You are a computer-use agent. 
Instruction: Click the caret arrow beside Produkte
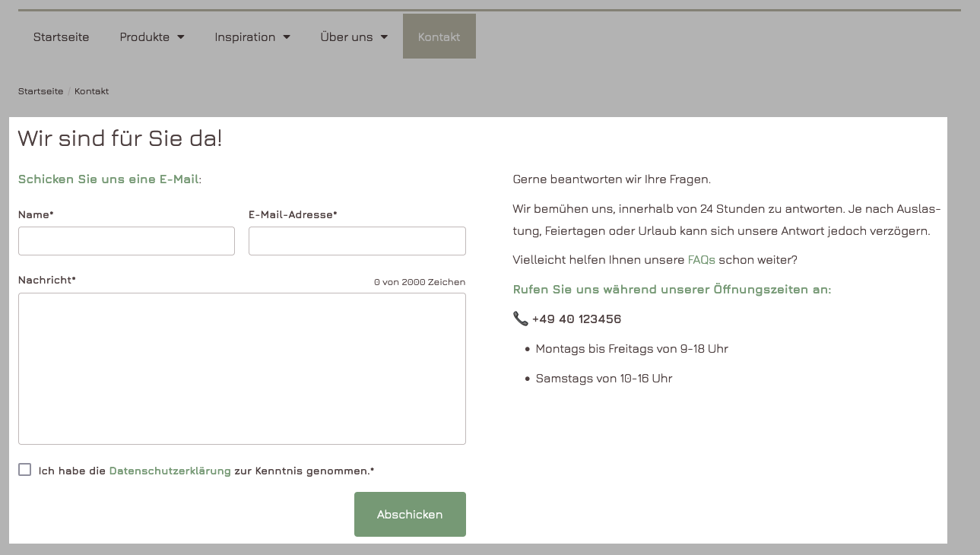(x=181, y=37)
